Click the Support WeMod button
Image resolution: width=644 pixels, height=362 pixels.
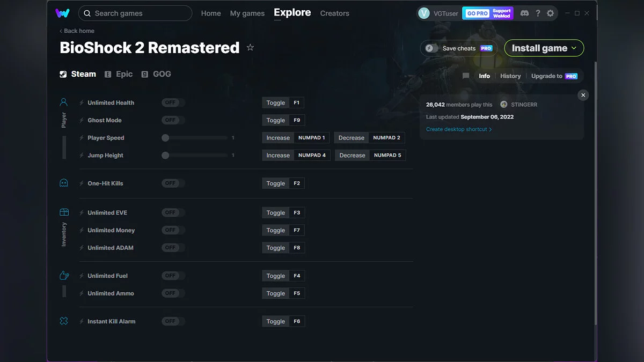pyautogui.click(x=502, y=13)
